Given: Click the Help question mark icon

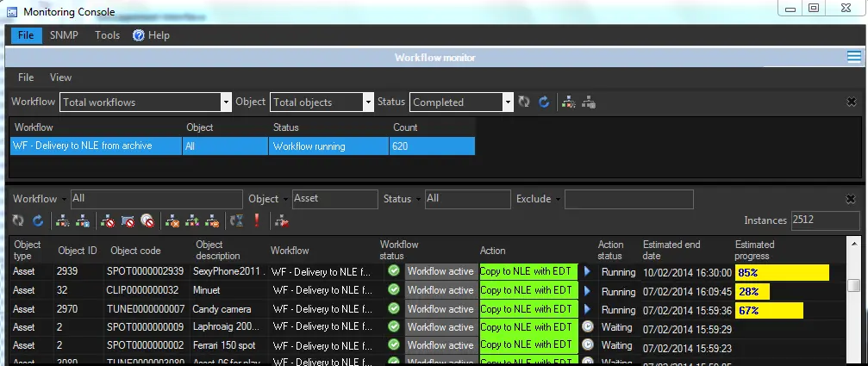Looking at the screenshot, I should (139, 35).
